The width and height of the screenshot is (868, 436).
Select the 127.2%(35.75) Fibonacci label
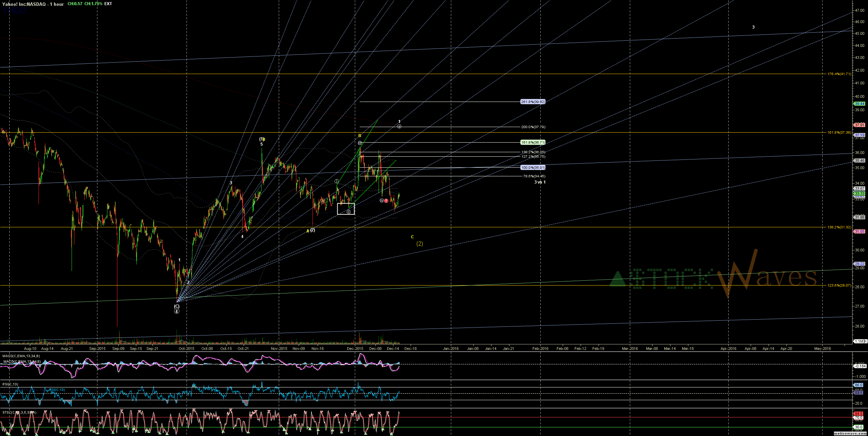click(533, 157)
